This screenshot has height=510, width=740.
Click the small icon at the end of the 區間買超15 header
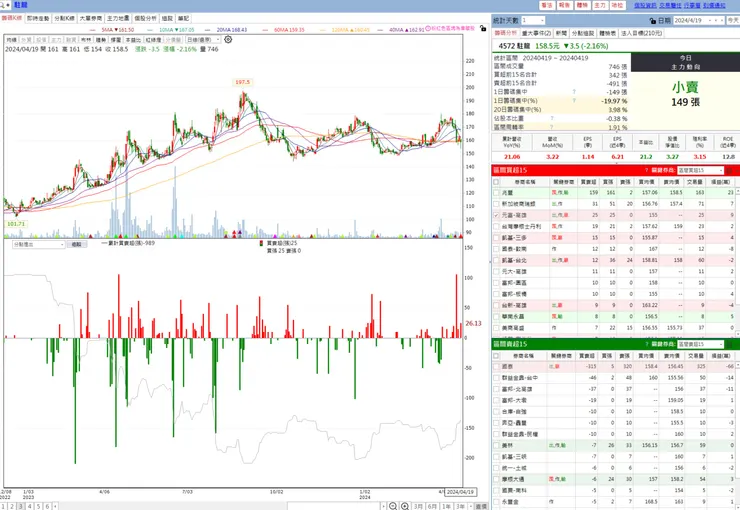729,170
